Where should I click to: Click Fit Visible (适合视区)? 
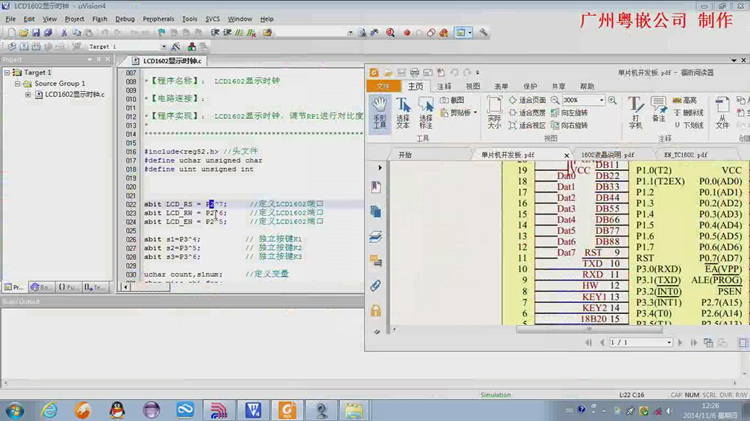tap(527, 125)
